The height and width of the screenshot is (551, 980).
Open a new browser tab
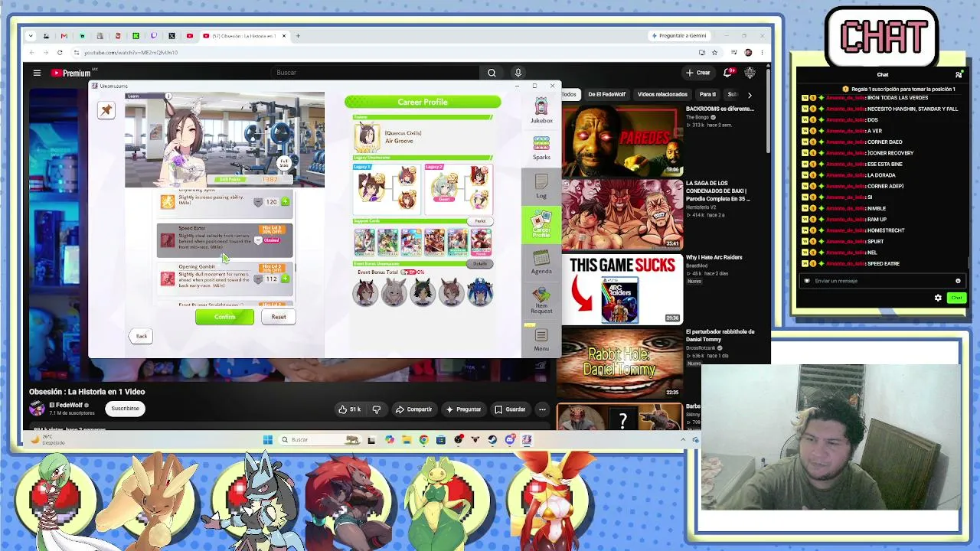[x=298, y=36]
